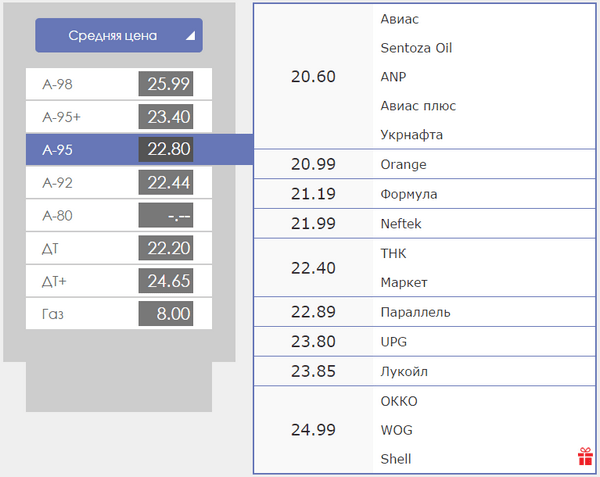Click the 8.00 gas price

(x=166, y=314)
